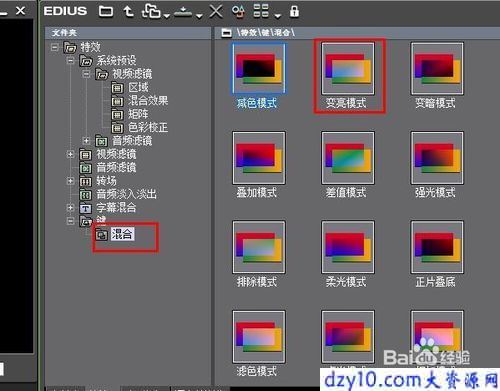
Task: Select the 特效 root folder
Action: [90, 47]
